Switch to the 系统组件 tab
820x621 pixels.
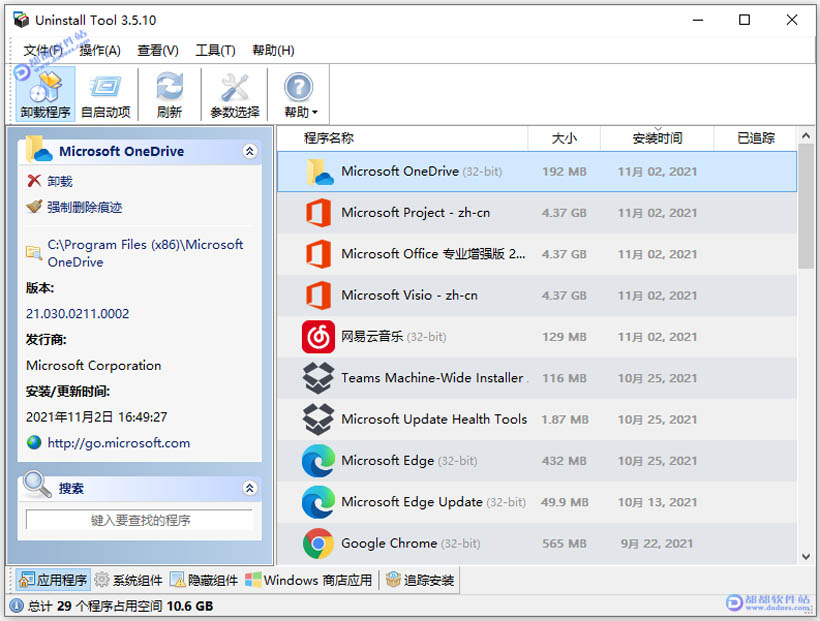point(129,580)
